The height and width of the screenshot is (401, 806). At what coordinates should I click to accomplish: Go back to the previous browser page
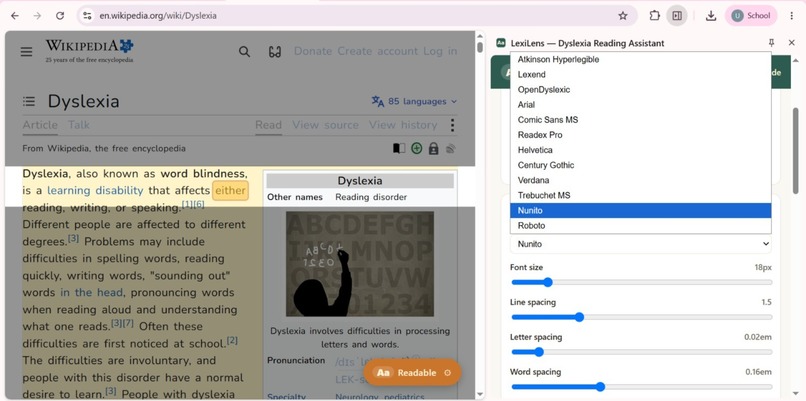click(x=15, y=15)
